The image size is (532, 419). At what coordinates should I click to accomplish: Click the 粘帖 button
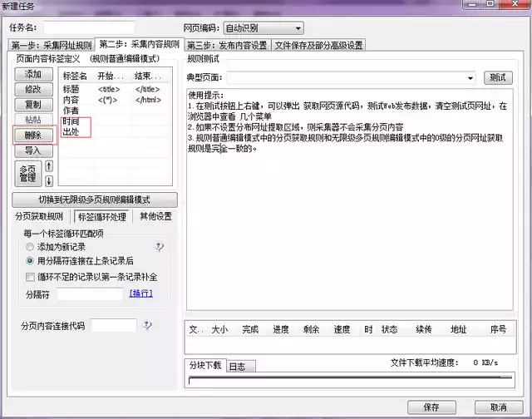coord(33,120)
